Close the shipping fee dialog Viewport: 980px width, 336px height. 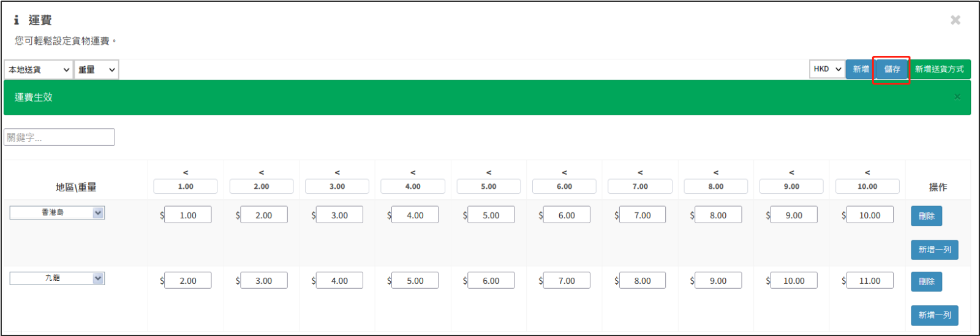[955, 20]
